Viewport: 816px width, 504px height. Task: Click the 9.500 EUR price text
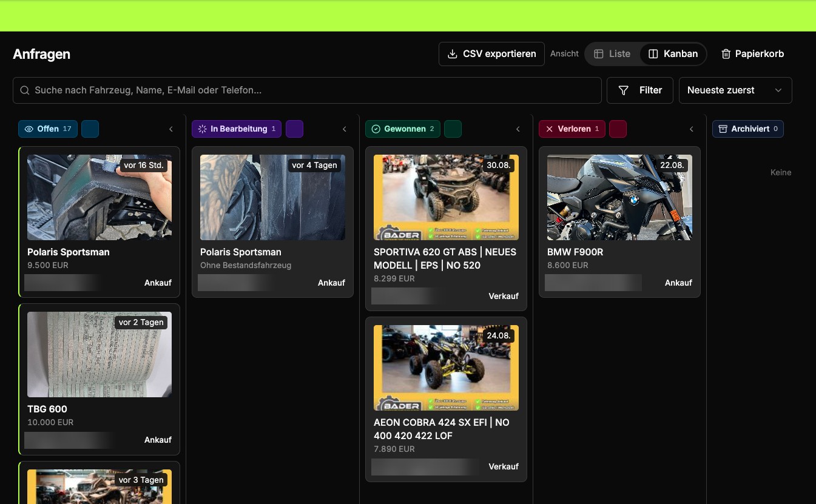tap(48, 266)
